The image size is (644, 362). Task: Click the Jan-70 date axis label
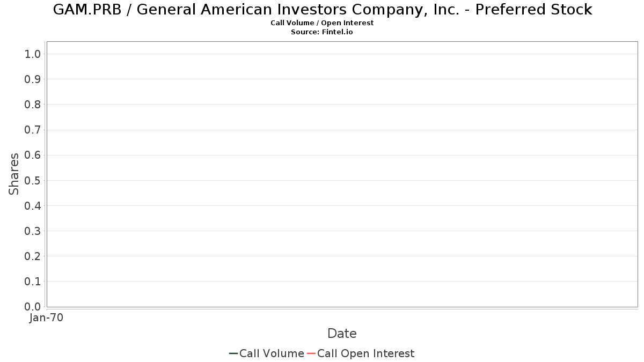pos(47,318)
